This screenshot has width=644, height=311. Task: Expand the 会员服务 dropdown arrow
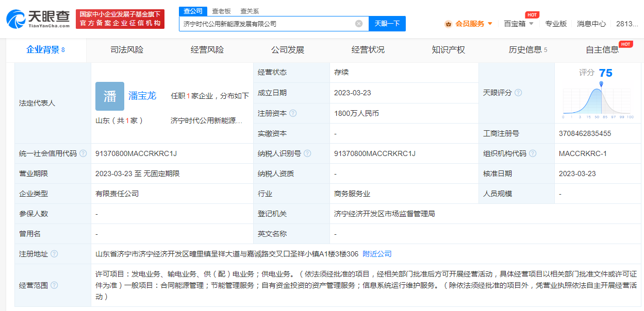click(490, 24)
